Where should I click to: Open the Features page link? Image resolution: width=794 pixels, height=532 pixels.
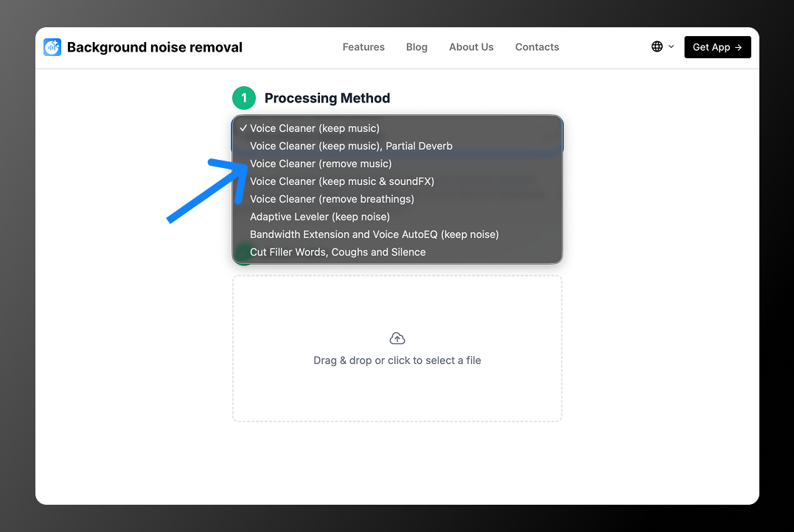tap(363, 47)
